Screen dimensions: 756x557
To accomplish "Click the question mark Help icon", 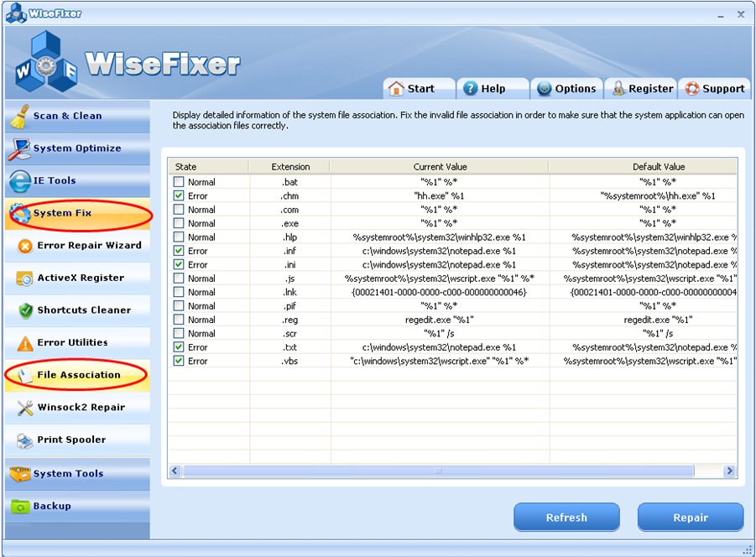I will 470,89.
